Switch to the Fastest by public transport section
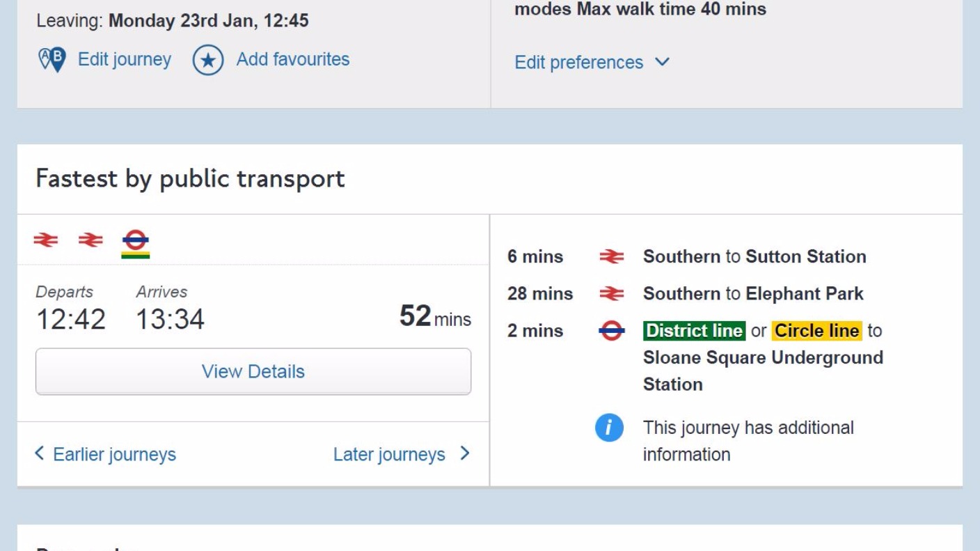This screenshot has width=980, height=551. tap(189, 179)
